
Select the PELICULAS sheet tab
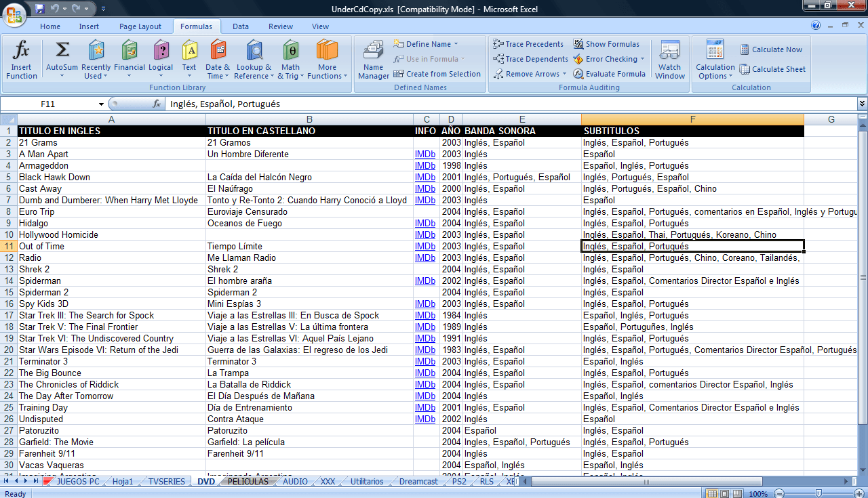pos(248,482)
